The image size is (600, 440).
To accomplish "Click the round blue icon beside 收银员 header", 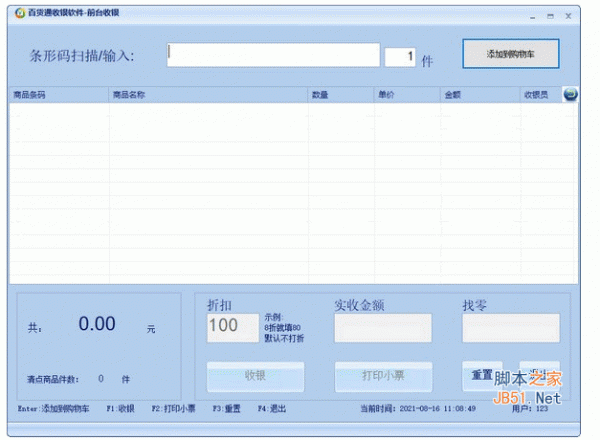I will click(570, 94).
